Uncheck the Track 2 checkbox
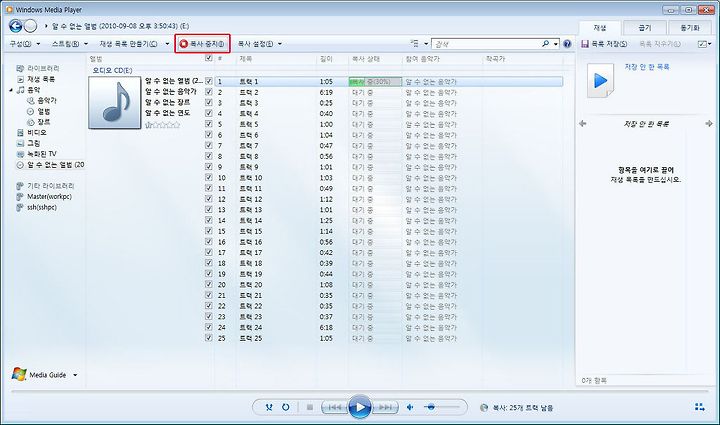The height and width of the screenshot is (425, 720). click(209, 92)
